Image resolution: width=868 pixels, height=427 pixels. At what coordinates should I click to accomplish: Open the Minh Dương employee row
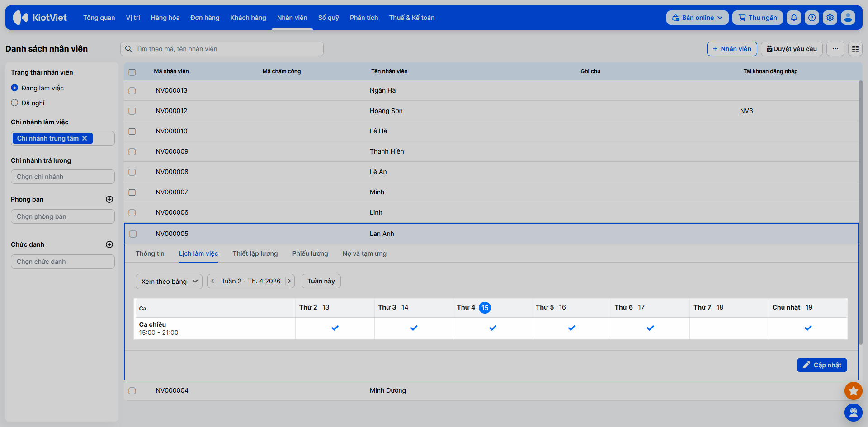click(491, 390)
